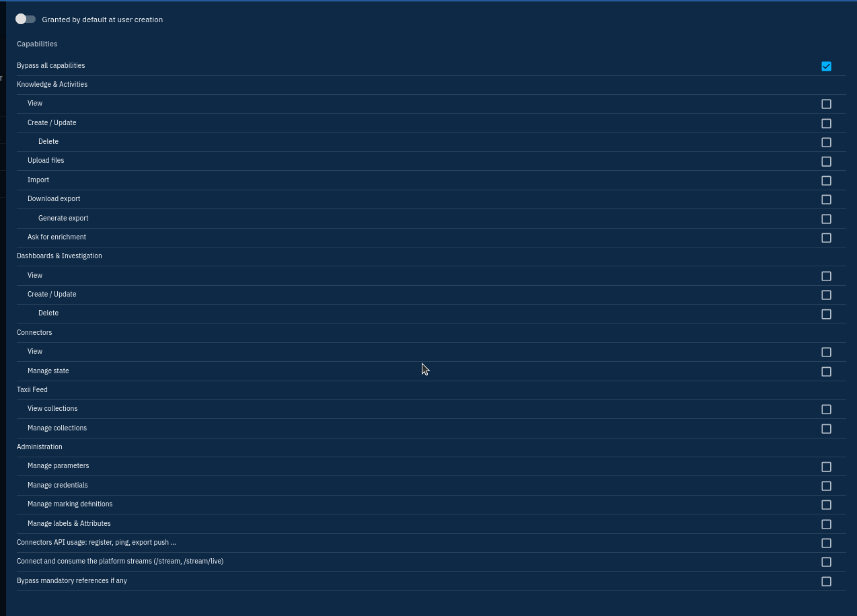Check the Bypass mandatory references if any option
This screenshot has height=616, width=857.
point(826,581)
